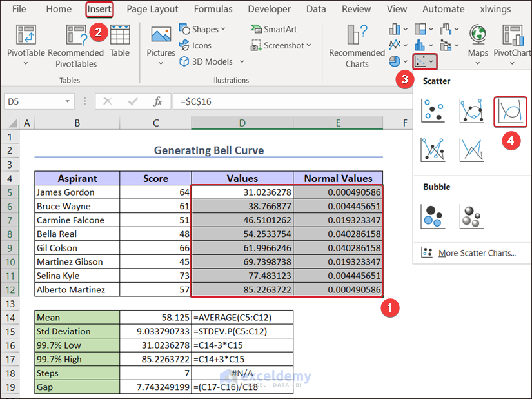Open Recommended Charts

[x=357, y=39]
